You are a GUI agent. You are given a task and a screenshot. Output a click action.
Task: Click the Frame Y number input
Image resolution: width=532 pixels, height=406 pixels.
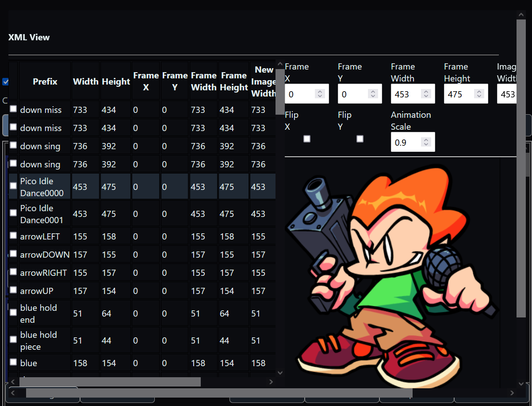click(x=360, y=94)
